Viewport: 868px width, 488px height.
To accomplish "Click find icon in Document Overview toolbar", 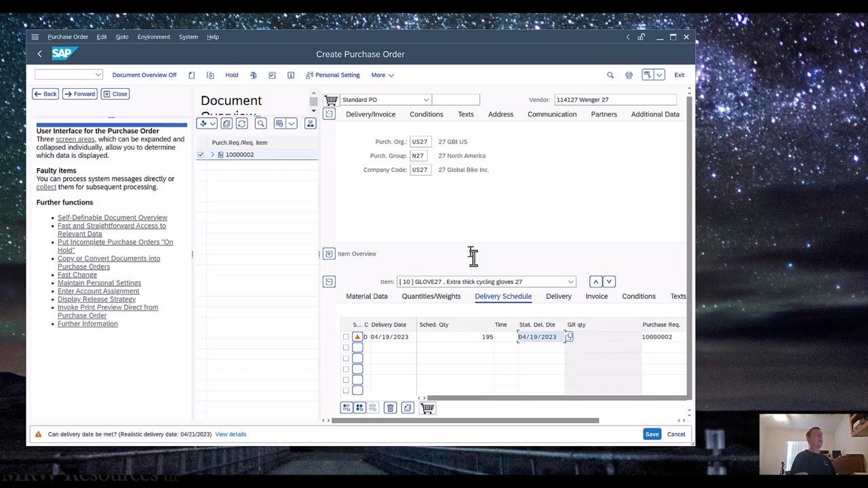I will click(260, 123).
